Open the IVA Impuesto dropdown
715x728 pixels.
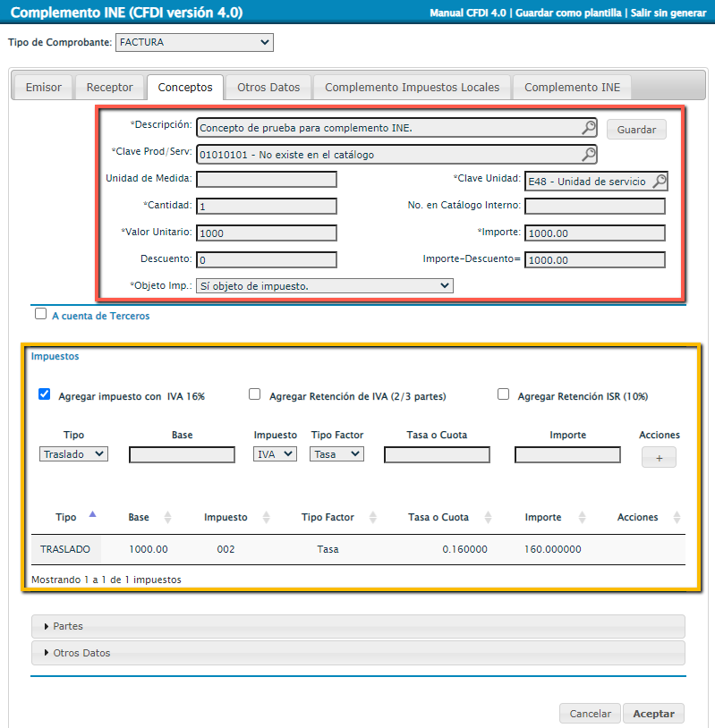coord(275,454)
